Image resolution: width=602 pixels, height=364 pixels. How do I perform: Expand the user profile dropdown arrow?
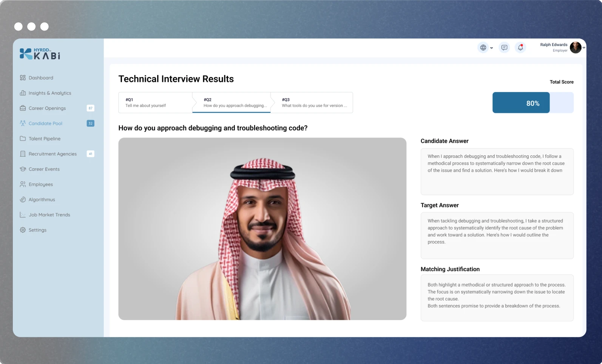pos(584,48)
